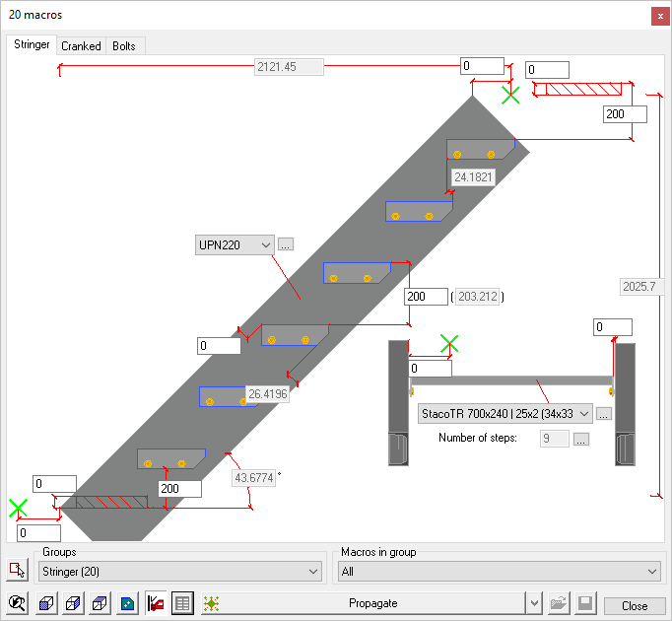Image resolution: width=672 pixels, height=621 pixels.
Task: Switch to the Bolts tab
Action: (124, 46)
